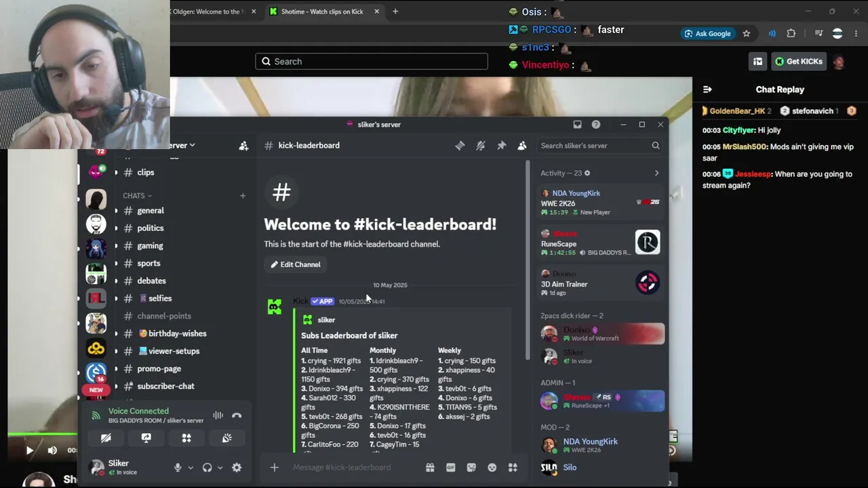Share your screen in voice panel
This screenshot has height=488, width=868.
[x=146, y=439]
